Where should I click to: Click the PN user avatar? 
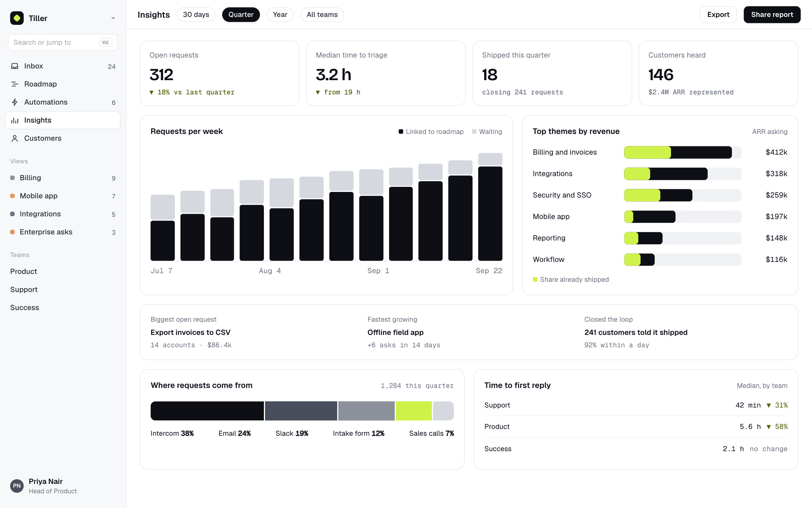pos(17,486)
